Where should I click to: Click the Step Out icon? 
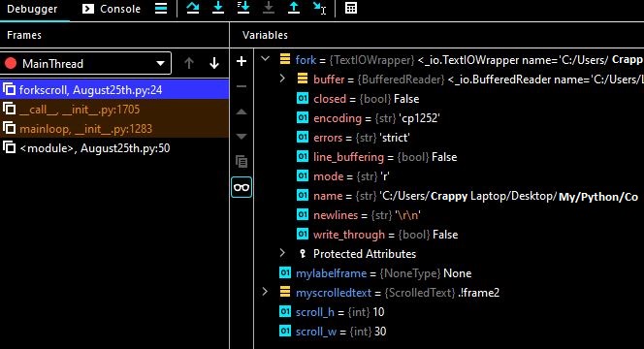point(294,8)
